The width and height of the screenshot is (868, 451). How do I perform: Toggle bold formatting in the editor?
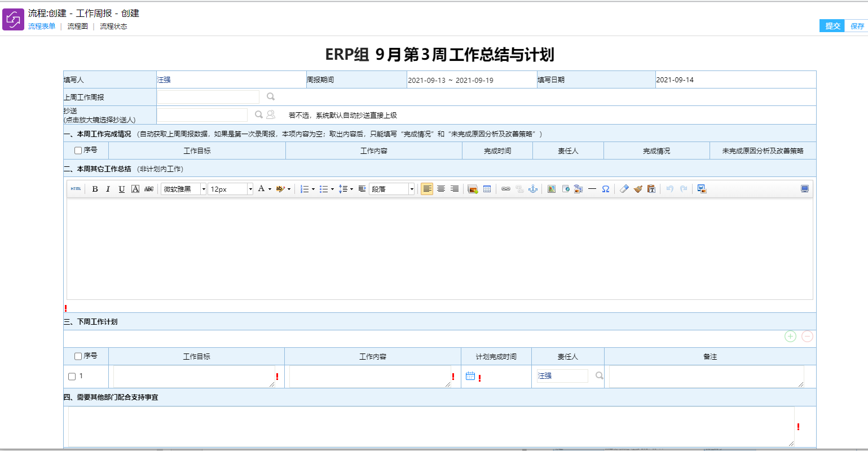click(95, 189)
